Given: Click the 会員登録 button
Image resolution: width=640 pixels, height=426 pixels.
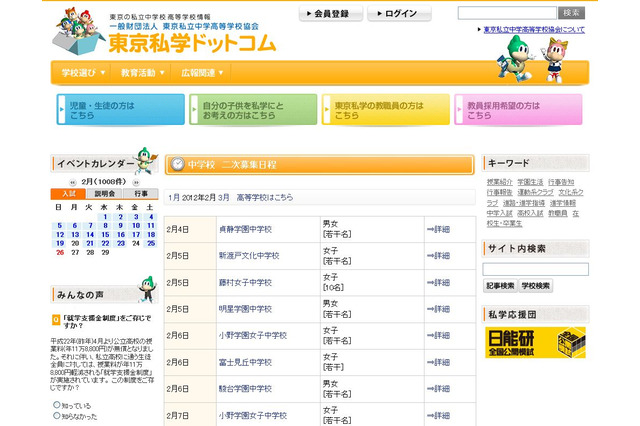Looking at the screenshot, I should (331, 13).
